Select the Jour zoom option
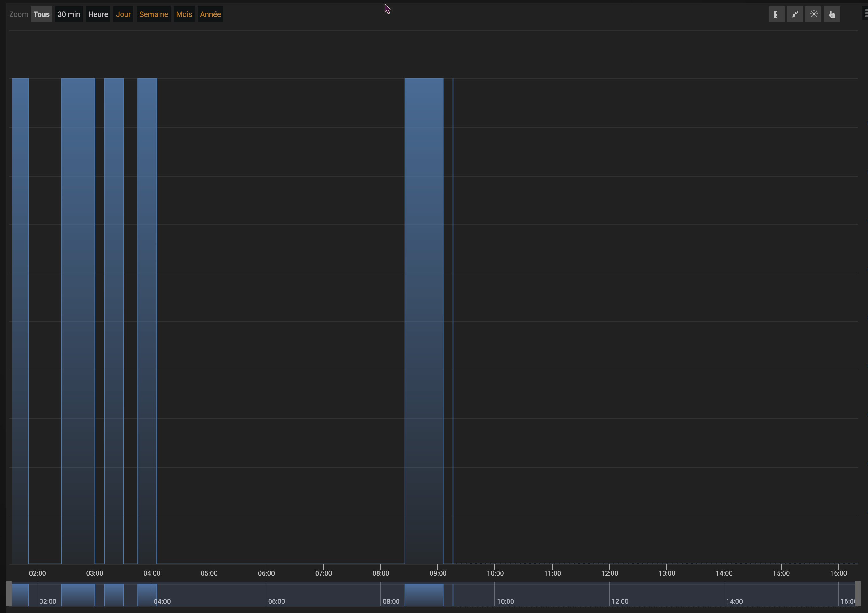 (123, 14)
